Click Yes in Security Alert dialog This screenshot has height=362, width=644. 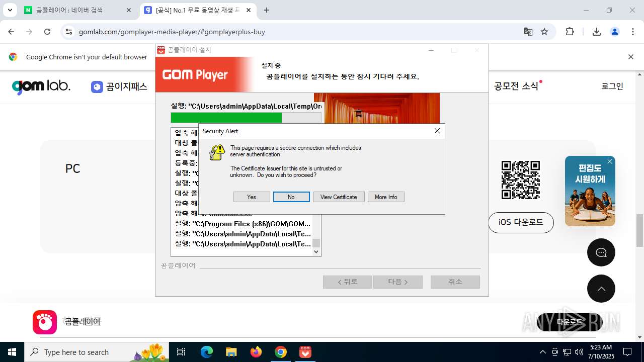tap(252, 197)
